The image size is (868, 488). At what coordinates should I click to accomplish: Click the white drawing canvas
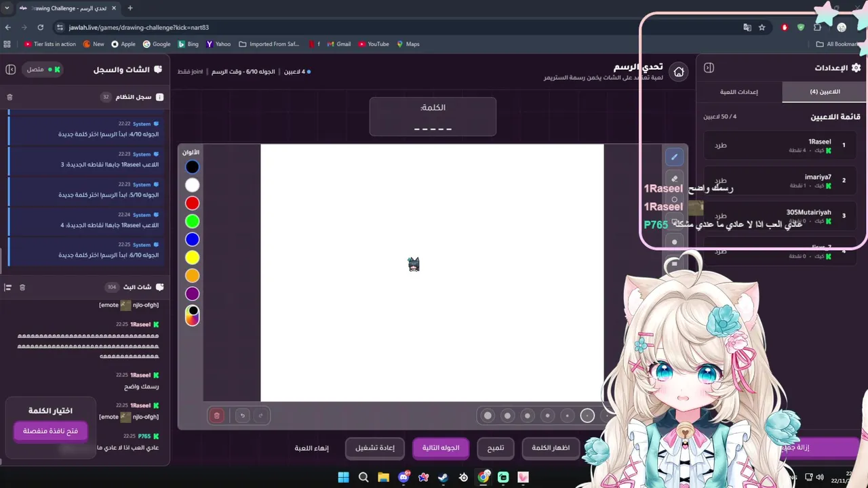432,272
